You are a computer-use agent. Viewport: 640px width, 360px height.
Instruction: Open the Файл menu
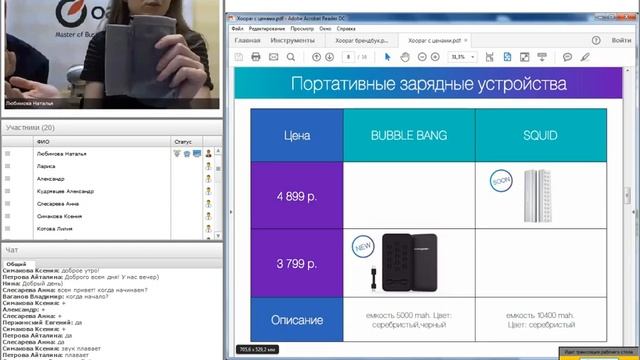(x=237, y=29)
